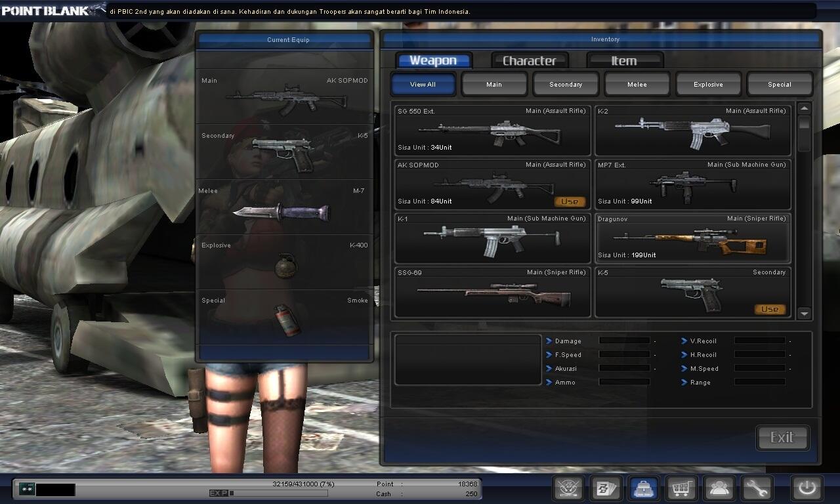Image resolution: width=840 pixels, height=504 pixels.
Task: Click the rank badge icon near nickname
Action: pos(27,490)
